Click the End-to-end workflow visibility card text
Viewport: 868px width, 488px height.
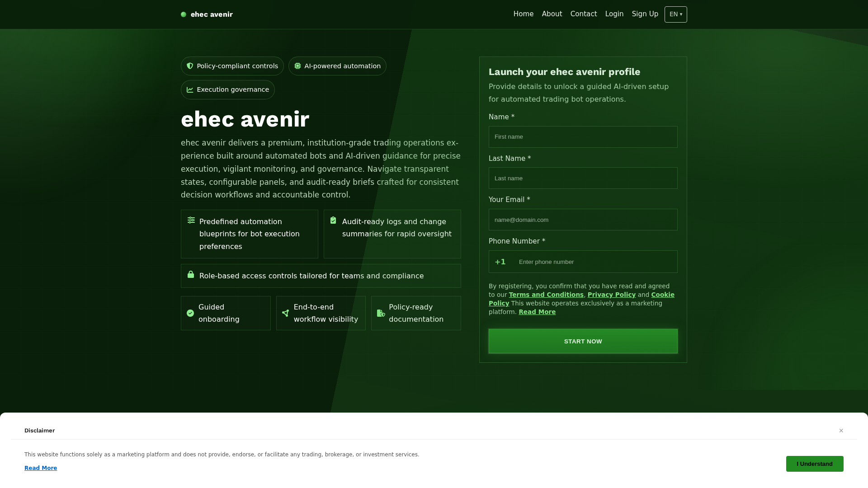(x=326, y=313)
